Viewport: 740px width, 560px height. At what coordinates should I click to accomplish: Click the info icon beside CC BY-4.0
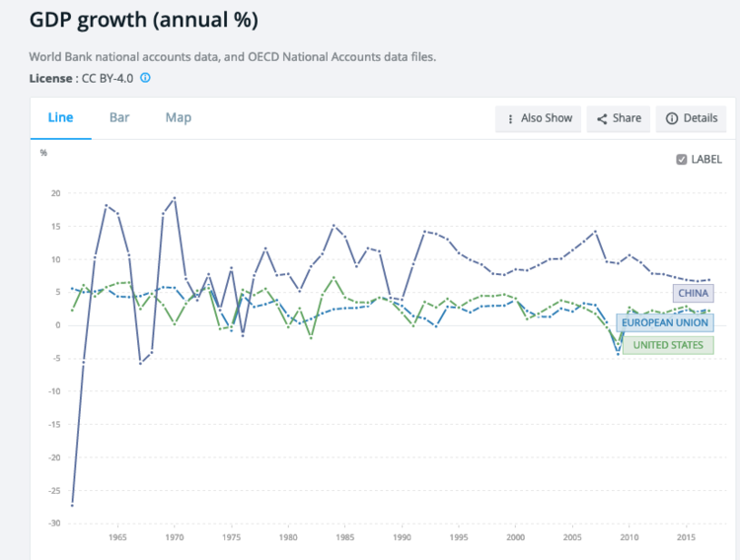tap(145, 77)
